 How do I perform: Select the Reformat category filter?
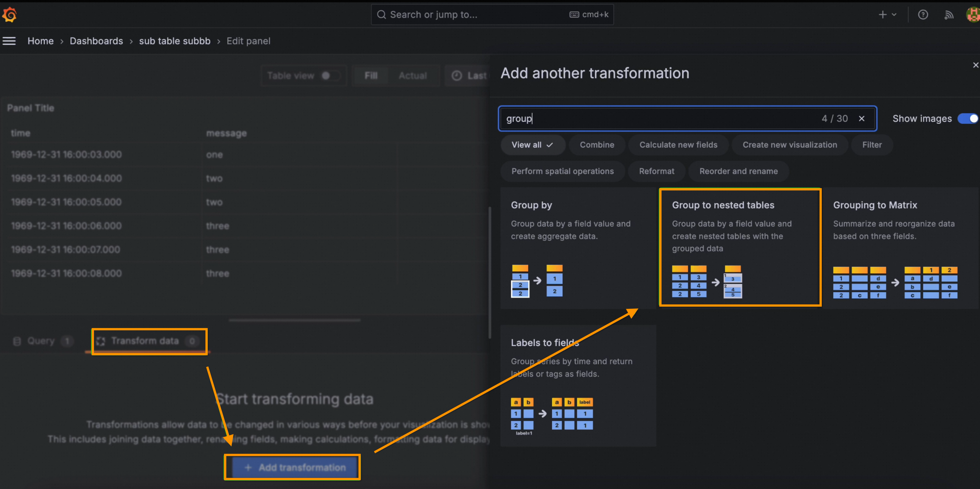point(656,171)
